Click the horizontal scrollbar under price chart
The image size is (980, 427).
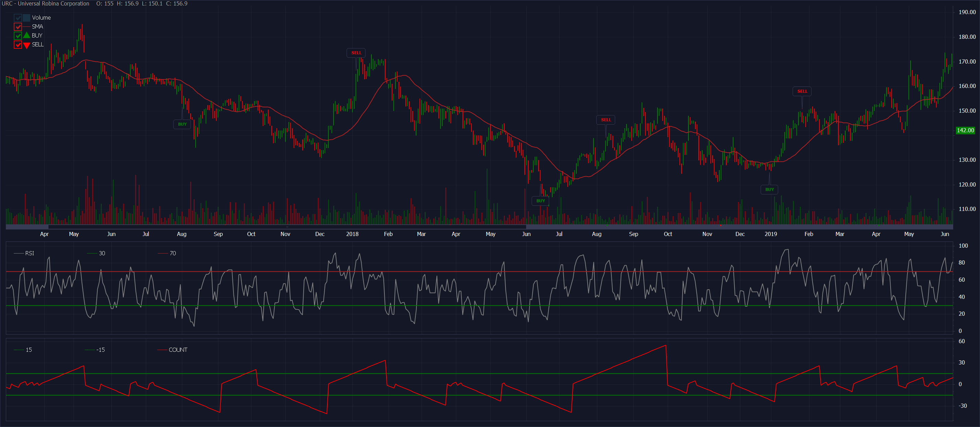287,227
